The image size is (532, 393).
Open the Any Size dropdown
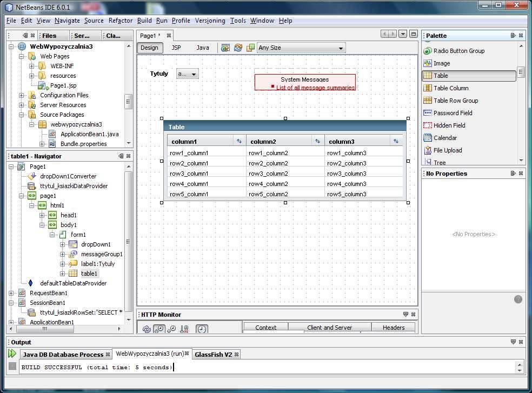click(x=301, y=48)
